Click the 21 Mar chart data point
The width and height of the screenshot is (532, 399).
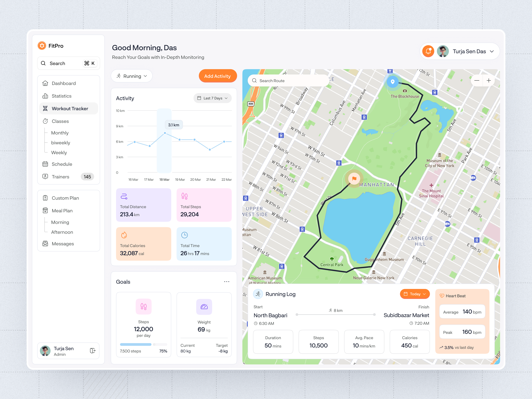pyautogui.click(x=210, y=150)
